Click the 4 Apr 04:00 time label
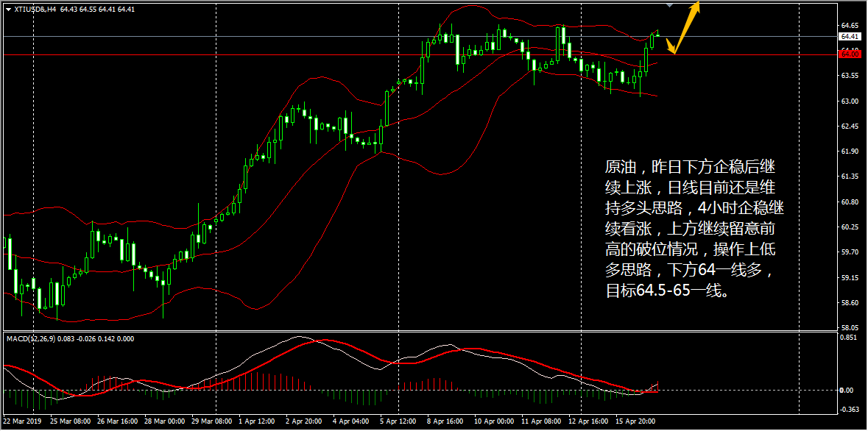Screen dimensions: 868x431 [351, 421]
